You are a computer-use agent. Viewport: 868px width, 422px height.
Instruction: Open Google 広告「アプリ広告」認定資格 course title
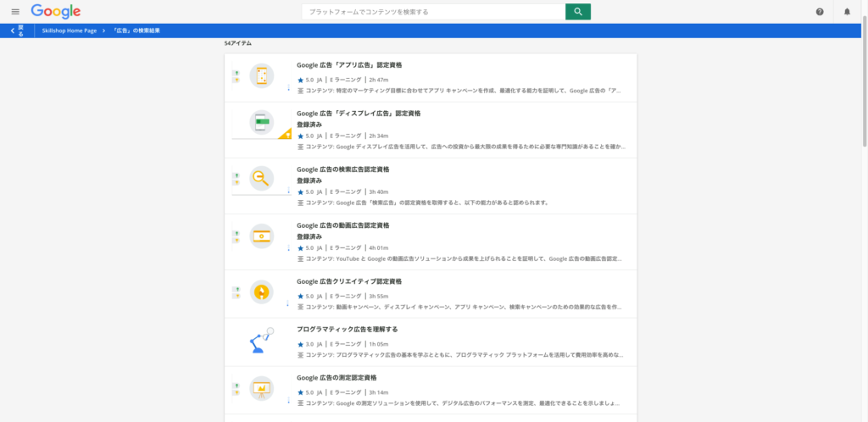pos(349,65)
